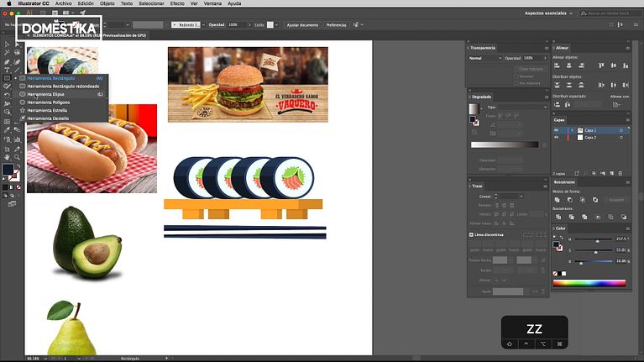Click align left edges icon
The width and height of the screenshot is (644, 362).
pyautogui.click(x=558, y=66)
